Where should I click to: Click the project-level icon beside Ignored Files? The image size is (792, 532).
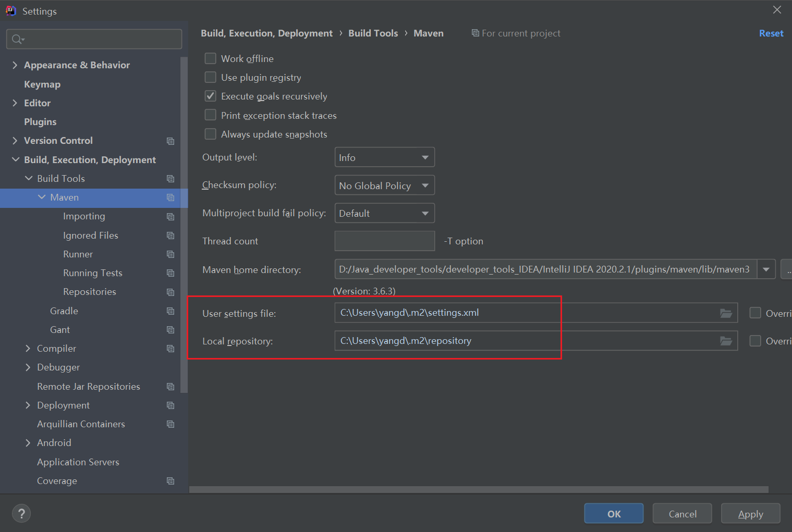coord(170,236)
